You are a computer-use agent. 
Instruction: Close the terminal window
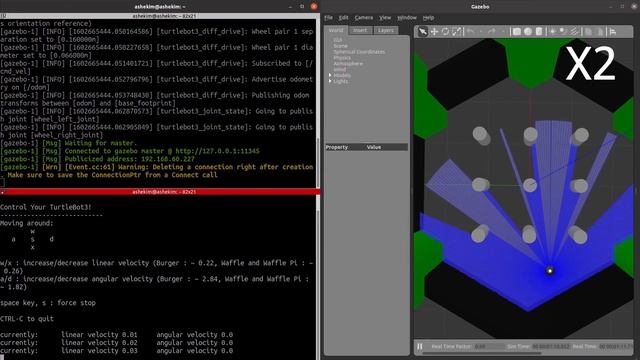pos(313,7)
